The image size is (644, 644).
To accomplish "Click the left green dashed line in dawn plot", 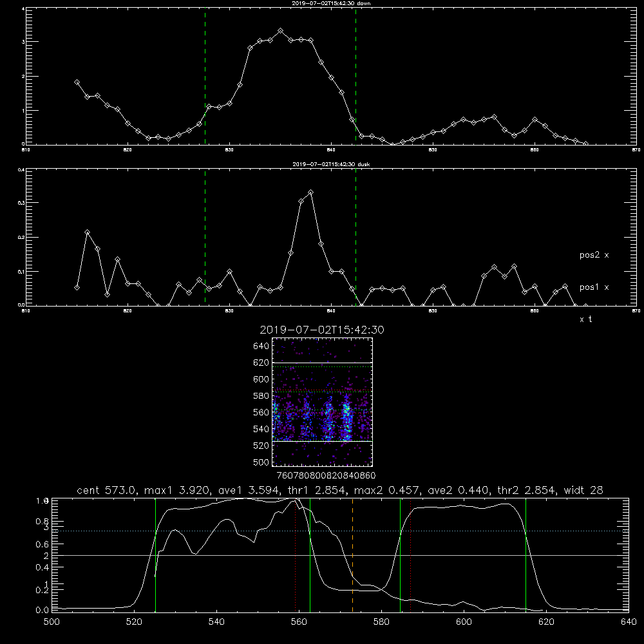I will click(x=205, y=76).
